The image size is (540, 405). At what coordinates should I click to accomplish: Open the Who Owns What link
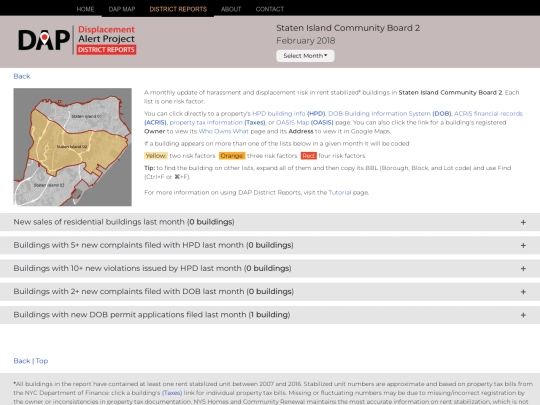pos(224,131)
